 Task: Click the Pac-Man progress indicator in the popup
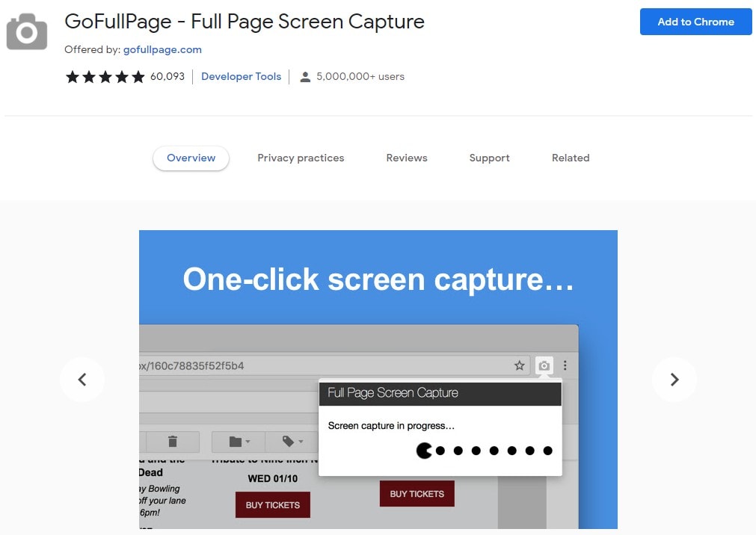click(424, 451)
